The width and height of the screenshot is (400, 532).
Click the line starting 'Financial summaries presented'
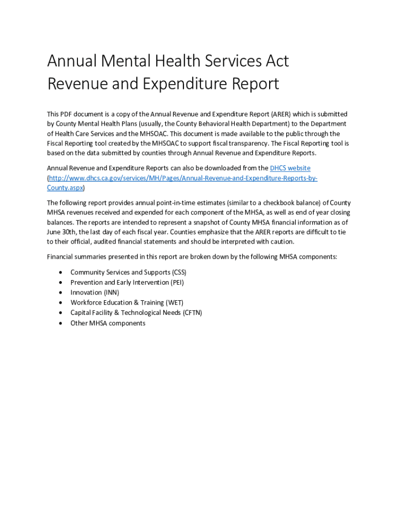click(192, 257)
